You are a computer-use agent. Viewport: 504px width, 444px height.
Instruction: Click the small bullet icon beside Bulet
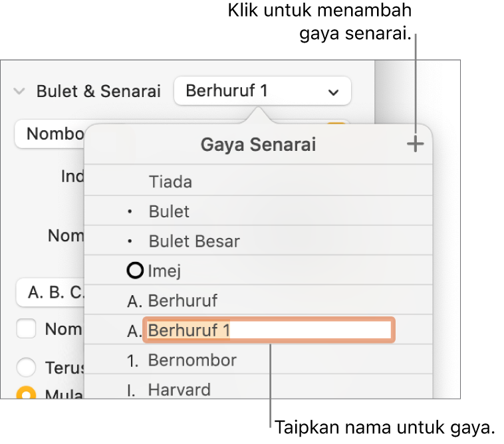pos(130,212)
